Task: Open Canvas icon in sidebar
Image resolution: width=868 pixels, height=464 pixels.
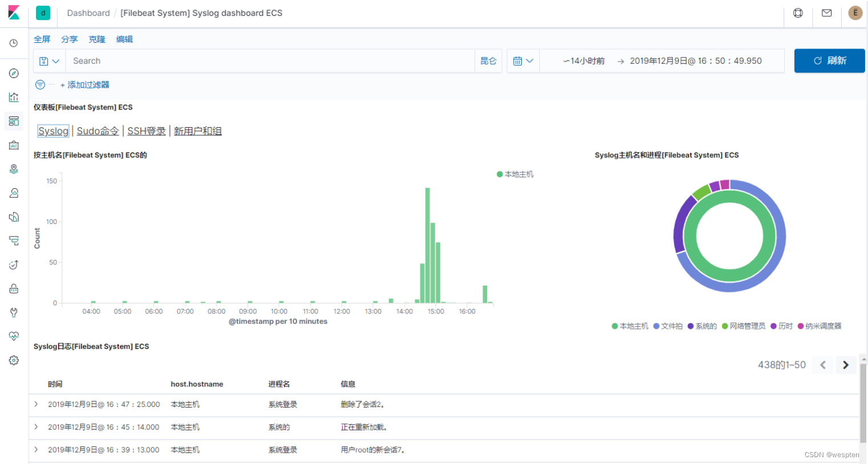Action: point(14,145)
